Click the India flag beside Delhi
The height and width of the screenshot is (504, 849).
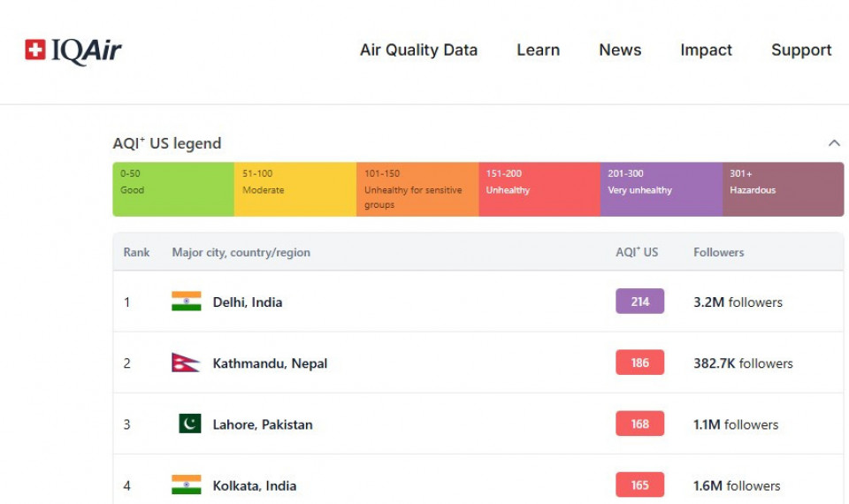pos(186,302)
